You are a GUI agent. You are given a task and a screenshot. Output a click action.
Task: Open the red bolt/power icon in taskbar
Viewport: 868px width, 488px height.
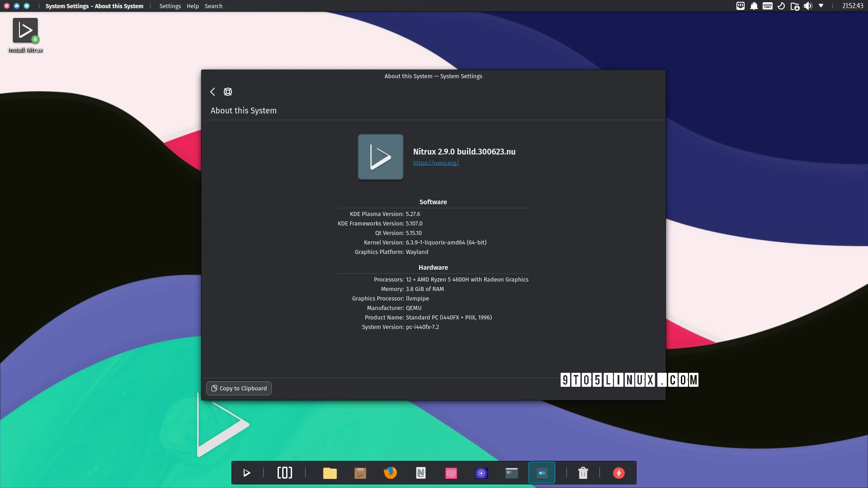(619, 473)
